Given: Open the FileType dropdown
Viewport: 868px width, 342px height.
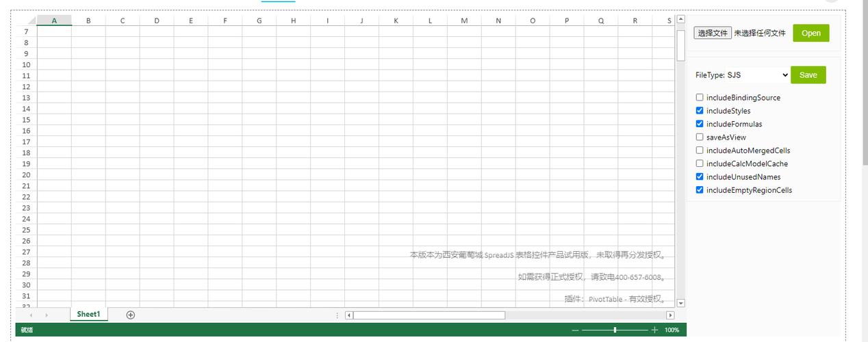Looking at the screenshot, I should click(x=741, y=75).
